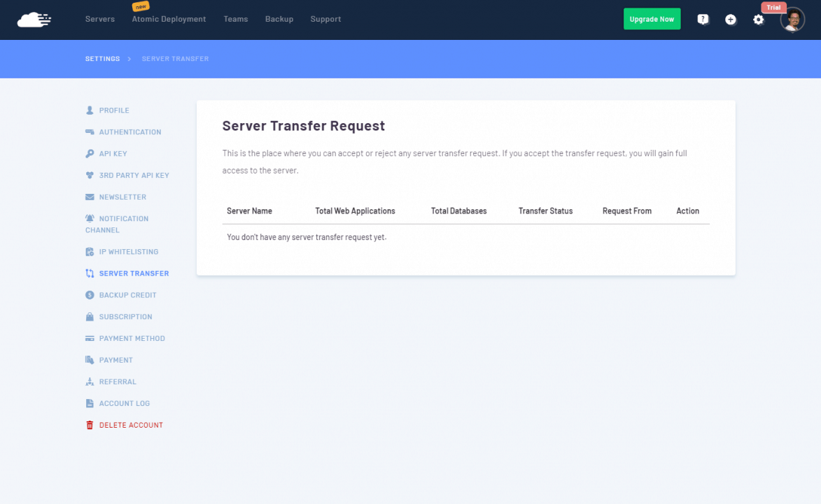Click the Notification Channel bell icon

(x=90, y=219)
